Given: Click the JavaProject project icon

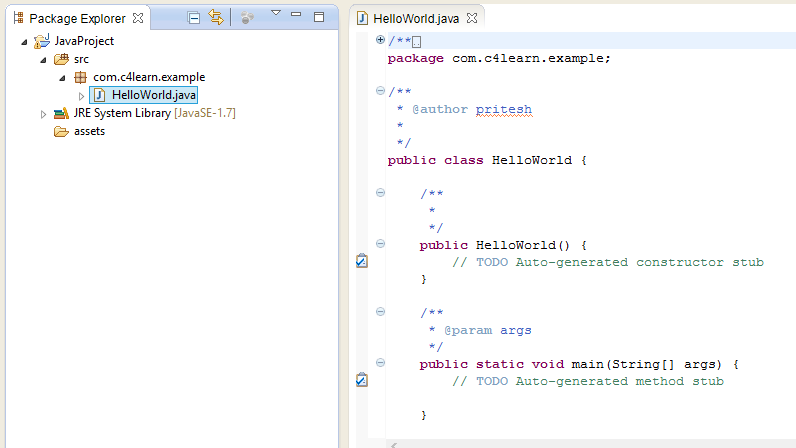Looking at the screenshot, I should [x=42, y=41].
